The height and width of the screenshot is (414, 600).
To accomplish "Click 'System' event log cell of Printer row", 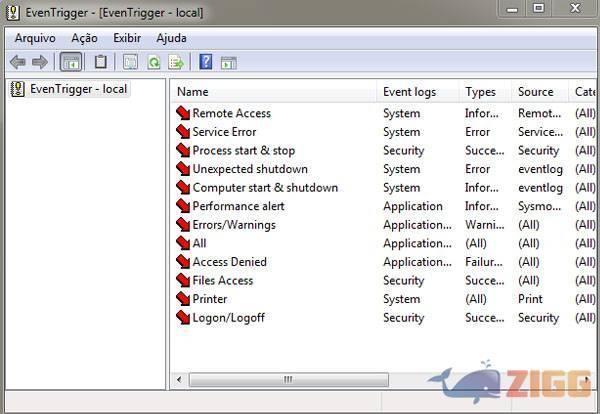I will point(401,299).
